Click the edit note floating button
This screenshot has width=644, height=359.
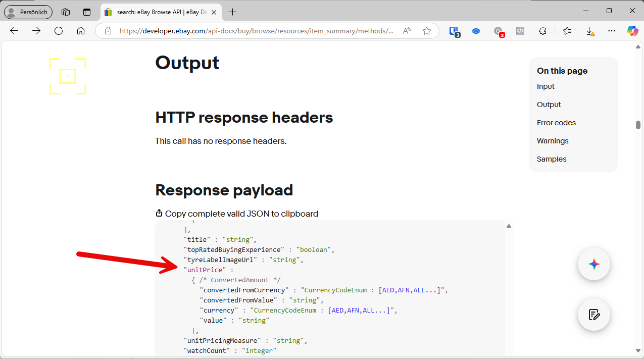tap(594, 315)
